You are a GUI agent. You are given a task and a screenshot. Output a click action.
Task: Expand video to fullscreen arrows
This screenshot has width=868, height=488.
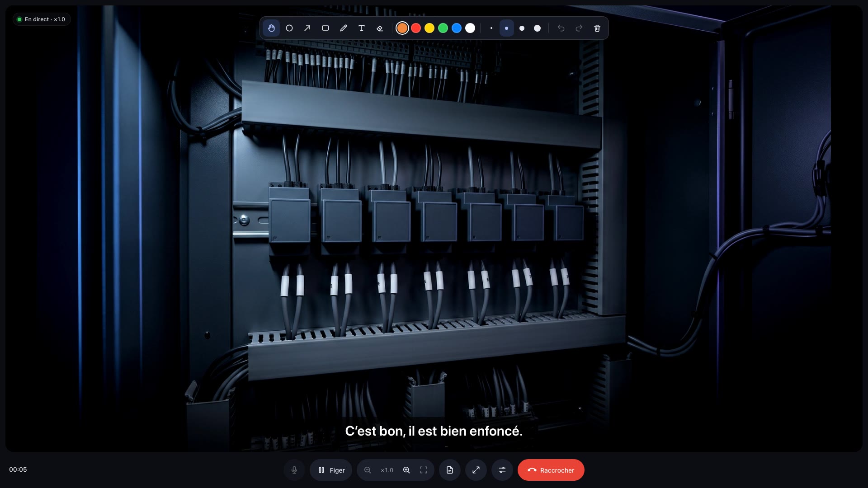coord(476,470)
